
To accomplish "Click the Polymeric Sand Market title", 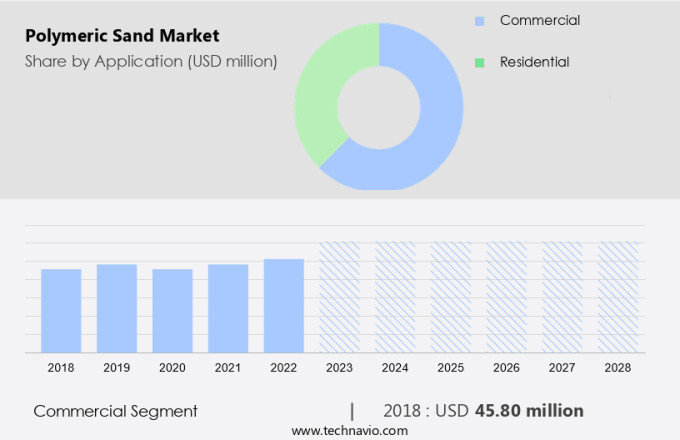I will pos(122,36).
